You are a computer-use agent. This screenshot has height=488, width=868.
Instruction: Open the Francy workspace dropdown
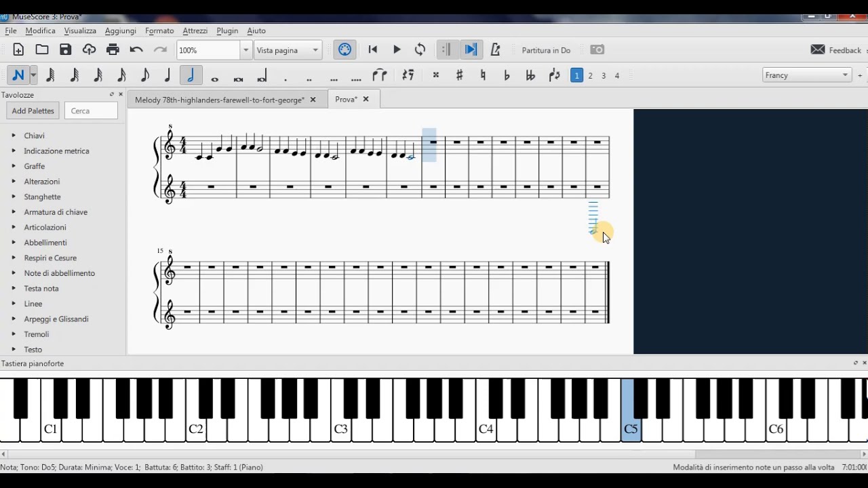tap(806, 75)
